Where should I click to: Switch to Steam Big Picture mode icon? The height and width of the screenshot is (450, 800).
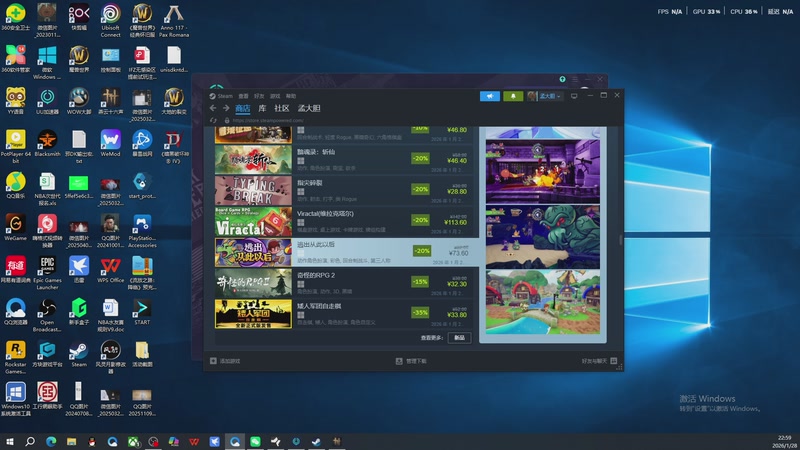click(x=574, y=96)
